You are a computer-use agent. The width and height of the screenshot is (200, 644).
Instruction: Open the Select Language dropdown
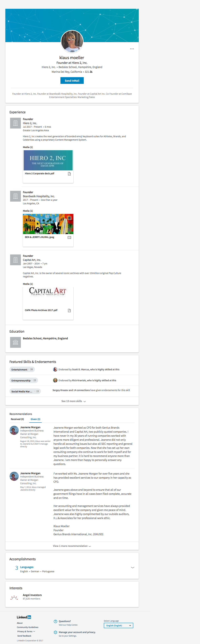tap(118, 625)
